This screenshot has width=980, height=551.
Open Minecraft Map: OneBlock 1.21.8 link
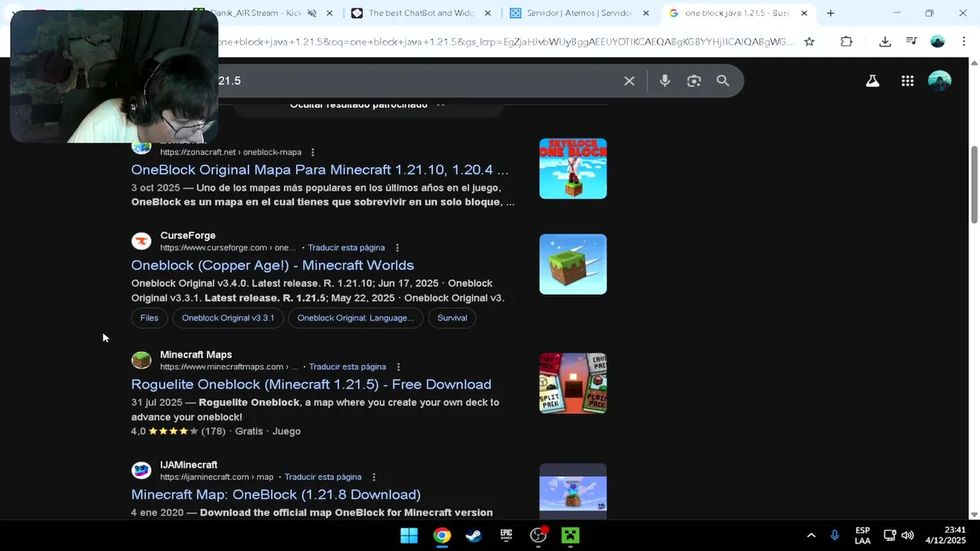tap(276, 494)
